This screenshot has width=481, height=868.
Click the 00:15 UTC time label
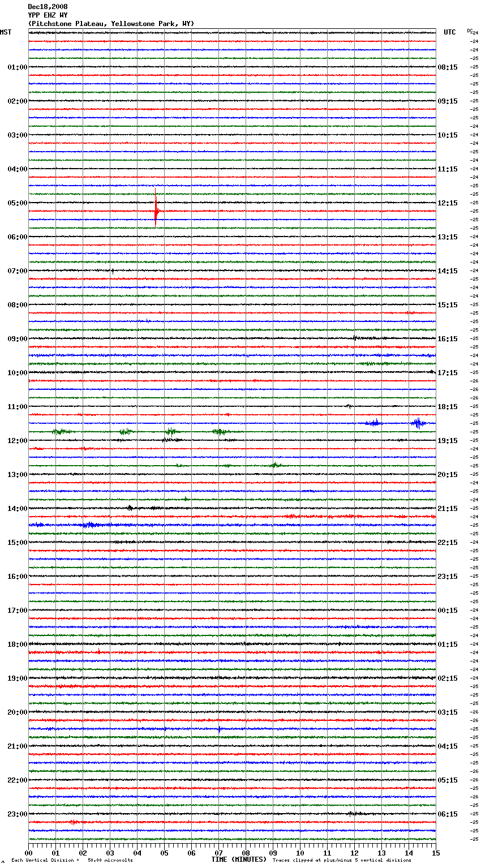pyautogui.click(x=448, y=611)
